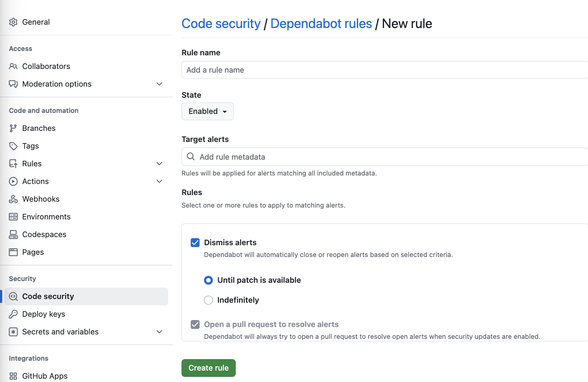Open Pages via its browser icon
The height and width of the screenshot is (382, 588).
click(13, 252)
